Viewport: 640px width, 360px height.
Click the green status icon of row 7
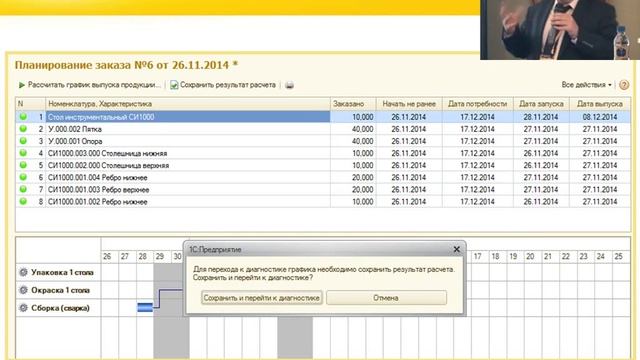pos(23,189)
